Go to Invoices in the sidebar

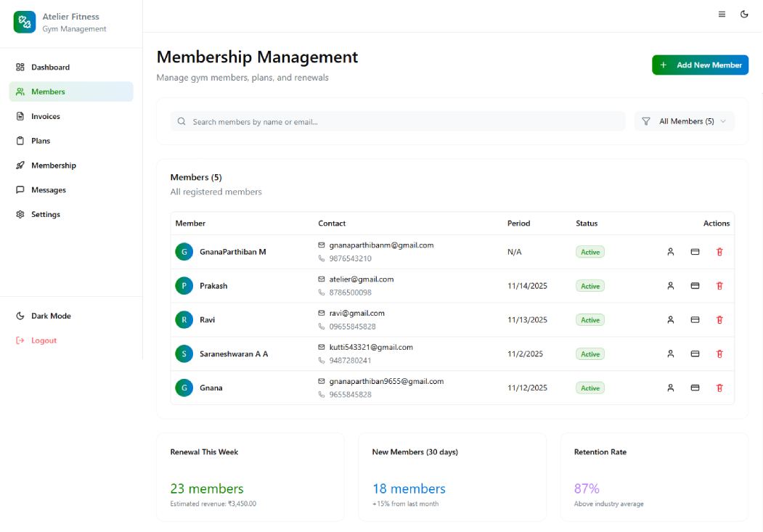45,116
